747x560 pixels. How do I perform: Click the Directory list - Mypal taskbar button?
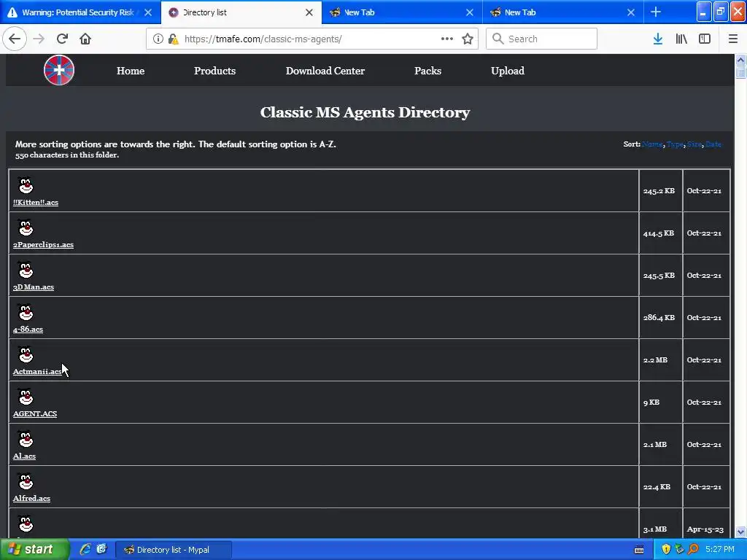tap(174, 550)
